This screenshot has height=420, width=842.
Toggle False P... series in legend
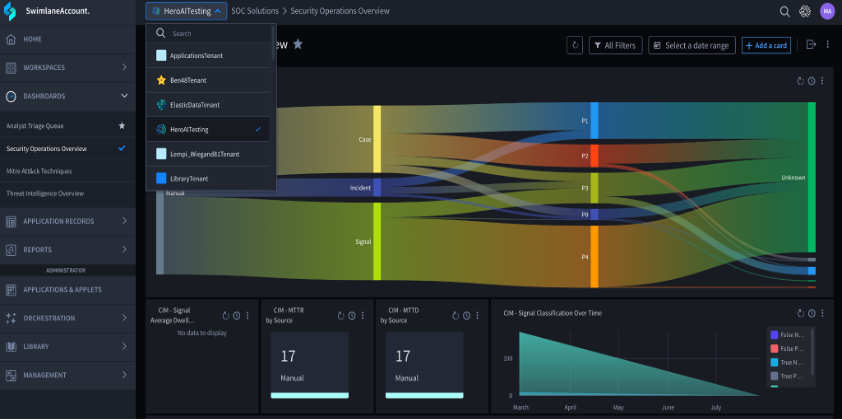tap(787, 349)
